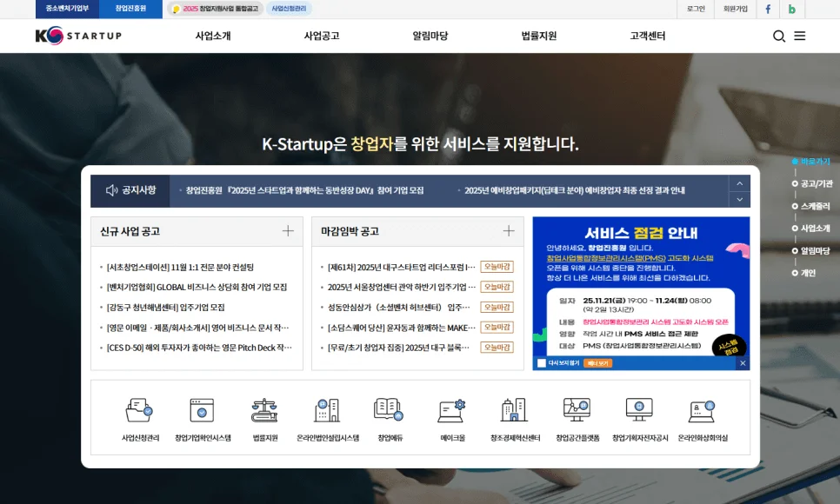Click the 사업신청관리 pill button in top bar
The image size is (840, 504).
click(x=289, y=9)
